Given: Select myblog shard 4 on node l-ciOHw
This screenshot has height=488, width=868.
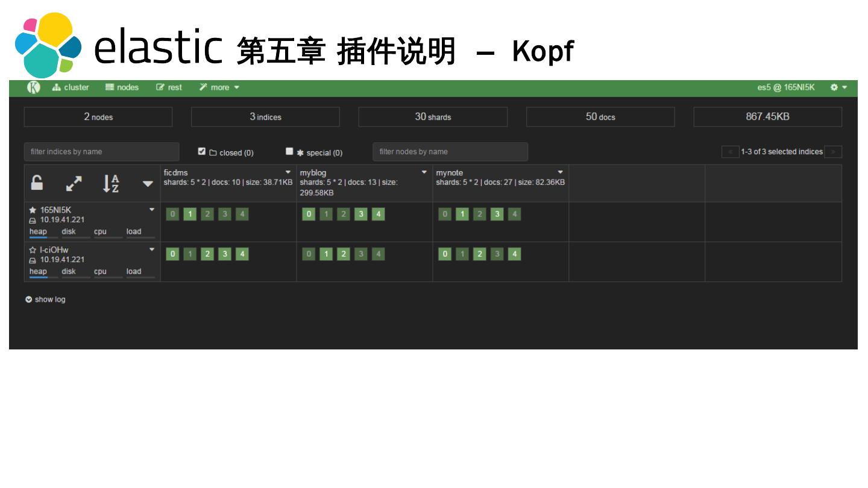Looking at the screenshot, I should pyautogui.click(x=379, y=254).
